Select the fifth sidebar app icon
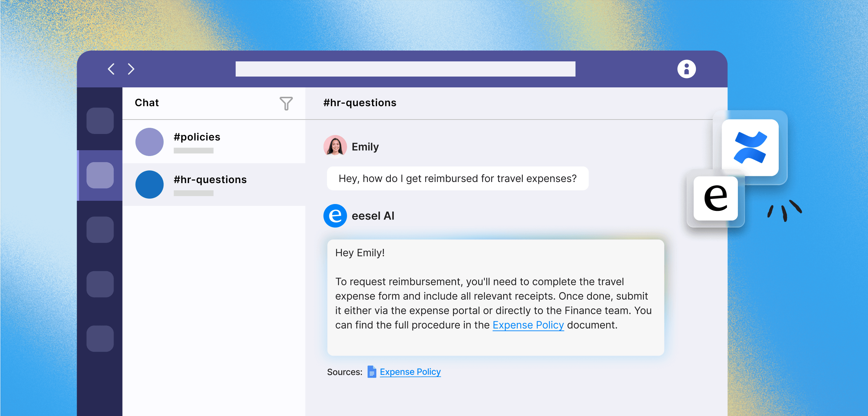The height and width of the screenshot is (416, 868). click(x=100, y=339)
